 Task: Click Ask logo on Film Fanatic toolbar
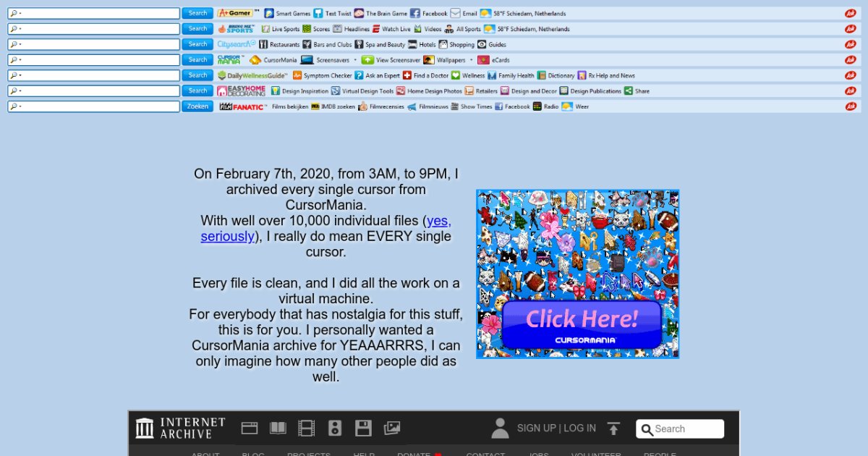pyautogui.click(x=850, y=106)
